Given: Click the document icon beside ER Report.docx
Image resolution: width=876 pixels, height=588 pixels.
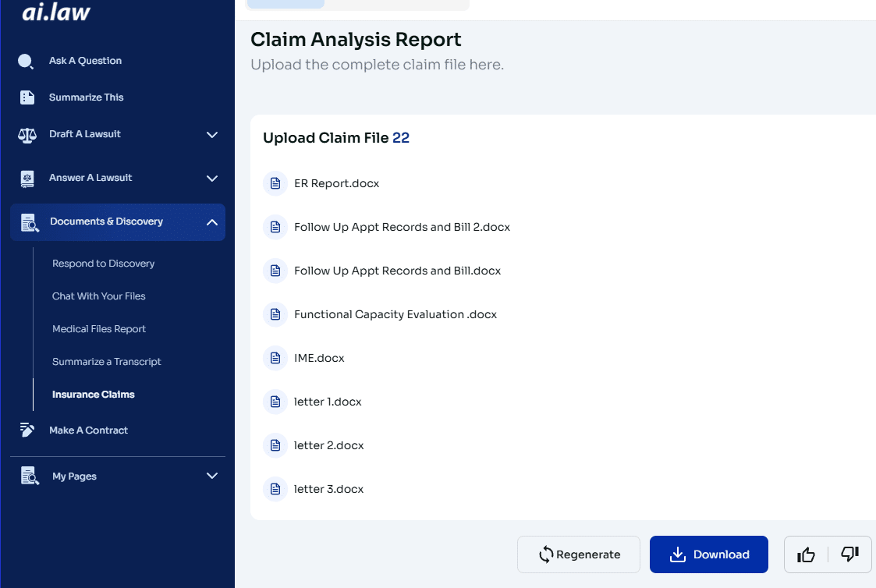Looking at the screenshot, I should (275, 182).
